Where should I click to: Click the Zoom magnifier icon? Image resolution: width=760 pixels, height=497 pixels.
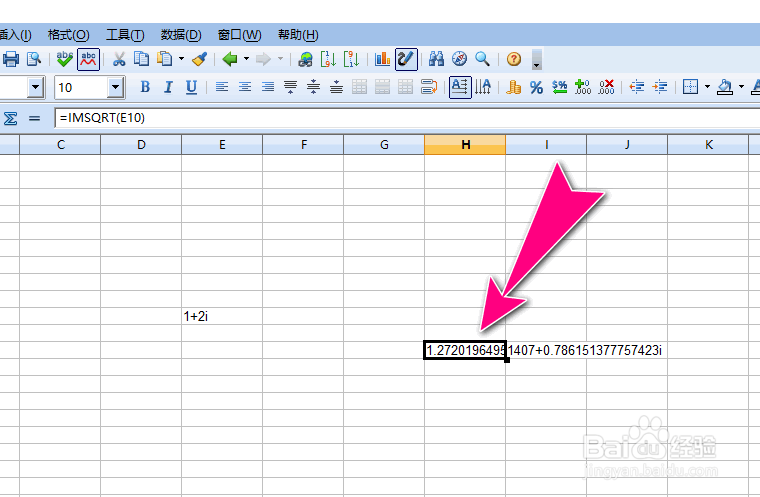click(x=482, y=59)
